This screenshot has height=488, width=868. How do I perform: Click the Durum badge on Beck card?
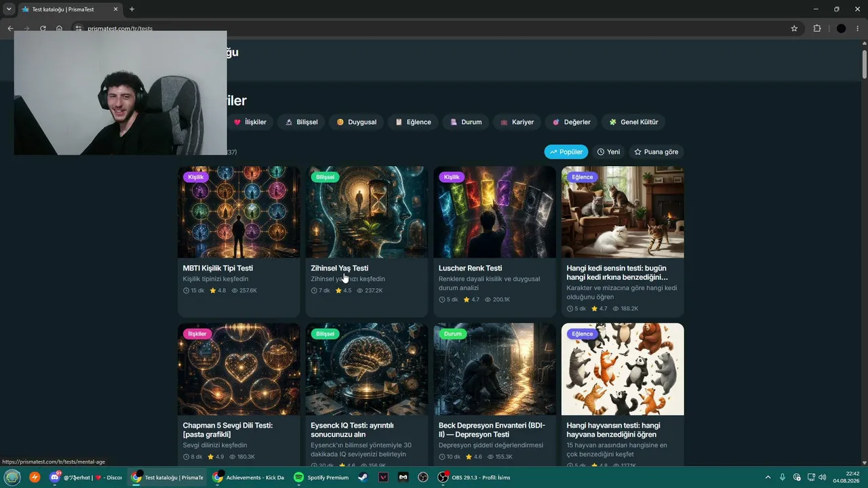(x=453, y=334)
